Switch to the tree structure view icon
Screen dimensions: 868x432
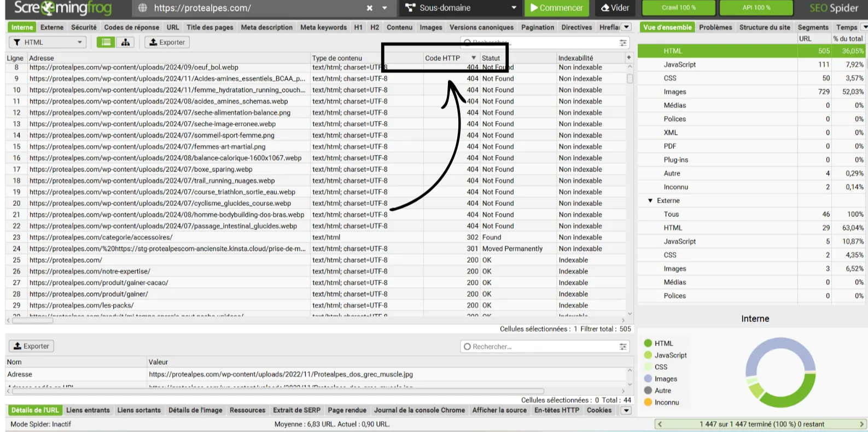click(x=125, y=42)
